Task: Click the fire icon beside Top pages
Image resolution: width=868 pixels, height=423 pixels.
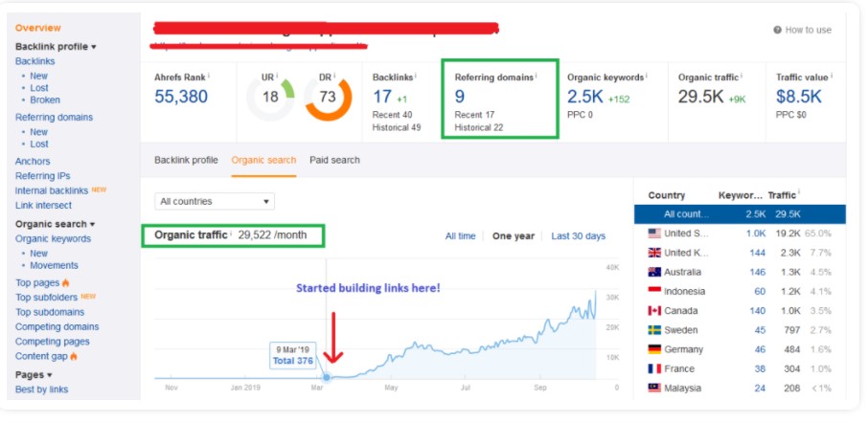Action: pyautogui.click(x=66, y=283)
